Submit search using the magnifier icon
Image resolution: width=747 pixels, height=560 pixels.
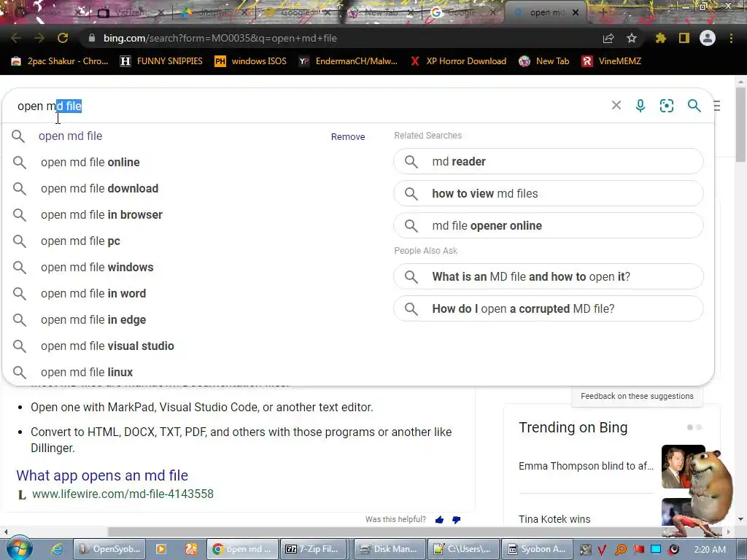pyautogui.click(x=694, y=105)
